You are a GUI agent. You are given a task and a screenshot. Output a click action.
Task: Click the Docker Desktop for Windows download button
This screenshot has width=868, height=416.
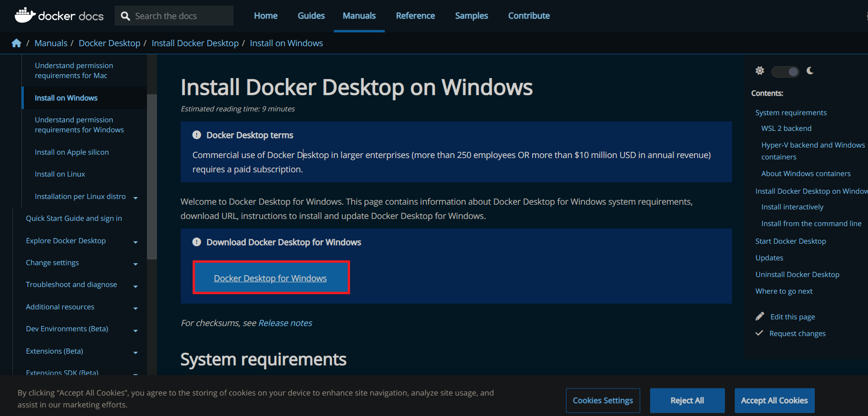[x=271, y=278]
